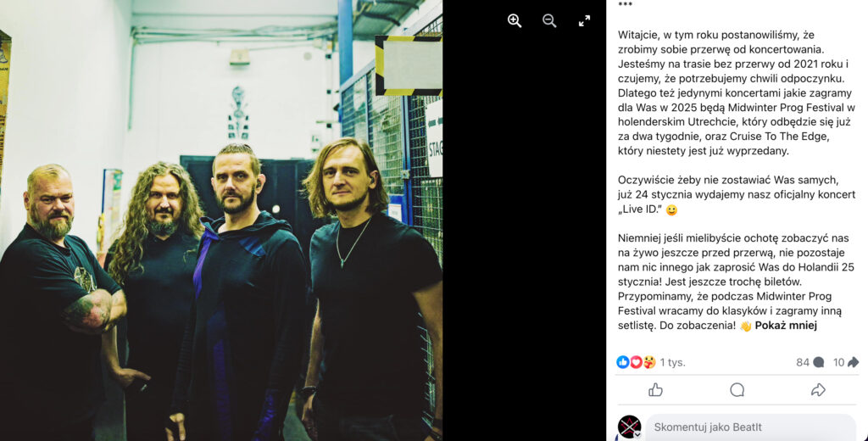Type in the Skomentuj jako BeatIt field
The width and height of the screenshot is (868, 441).
pos(750,427)
